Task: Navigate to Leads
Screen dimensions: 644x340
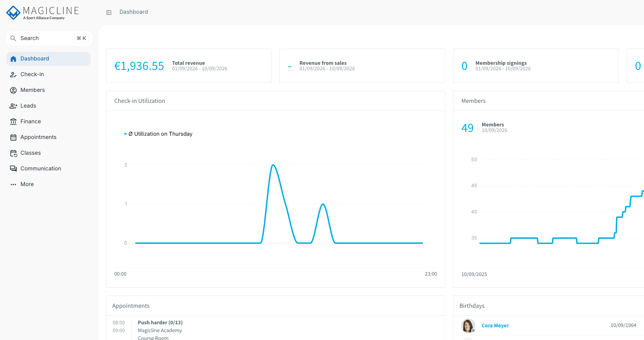Action: point(48,106)
